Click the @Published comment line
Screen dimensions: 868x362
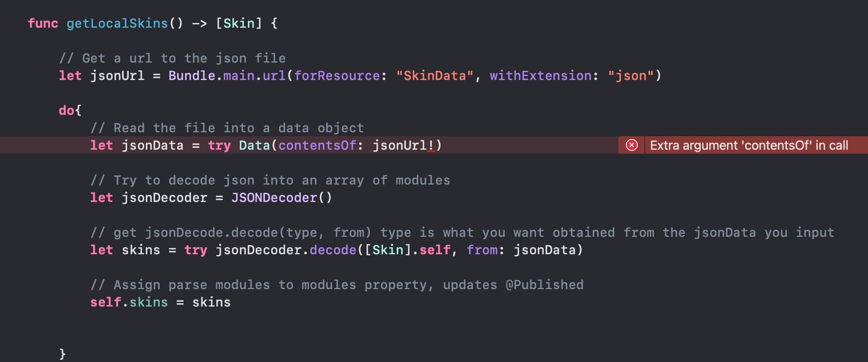coord(337,285)
